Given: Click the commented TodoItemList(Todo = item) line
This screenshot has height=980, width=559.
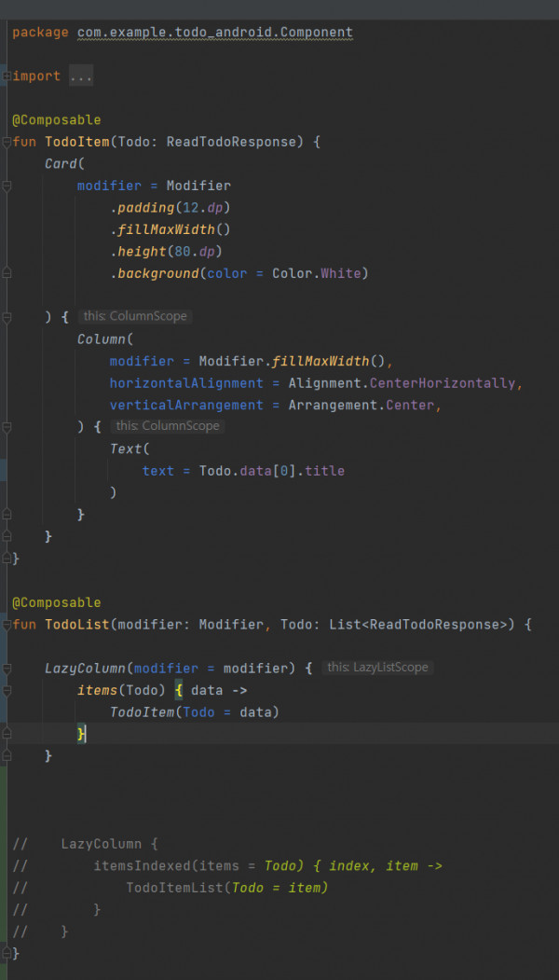Looking at the screenshot, I should tap(170, 888).
